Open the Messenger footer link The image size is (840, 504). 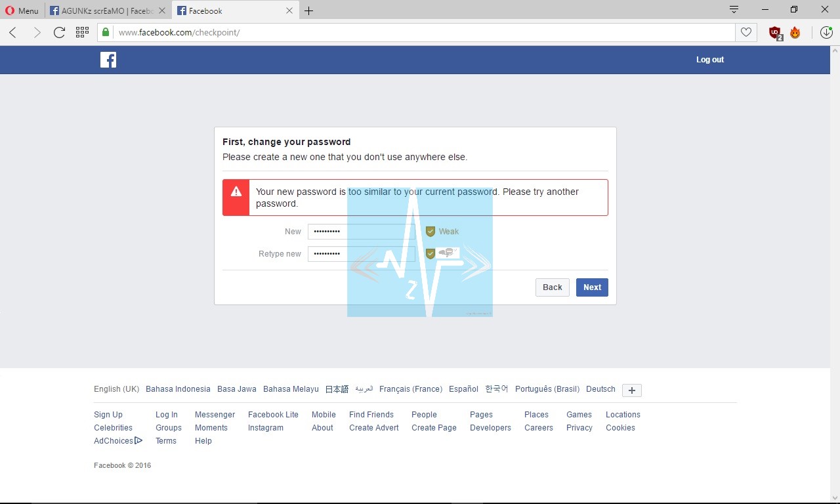tap(215, 415)
